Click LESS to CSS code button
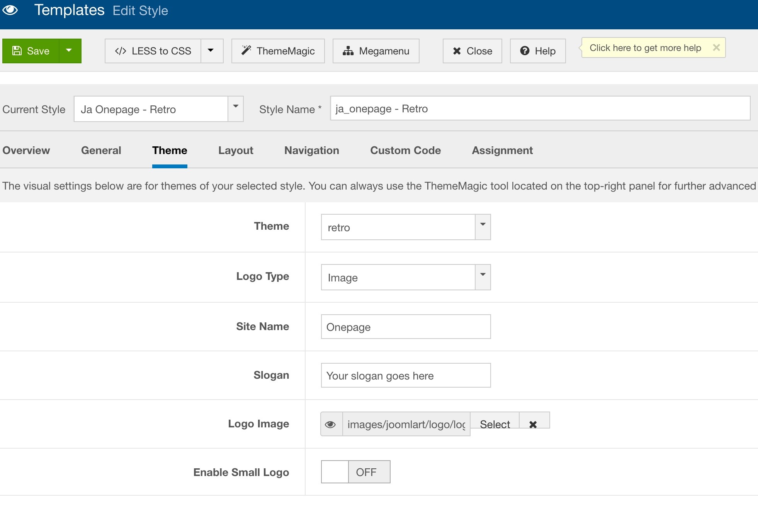 (x=153, y=51)
